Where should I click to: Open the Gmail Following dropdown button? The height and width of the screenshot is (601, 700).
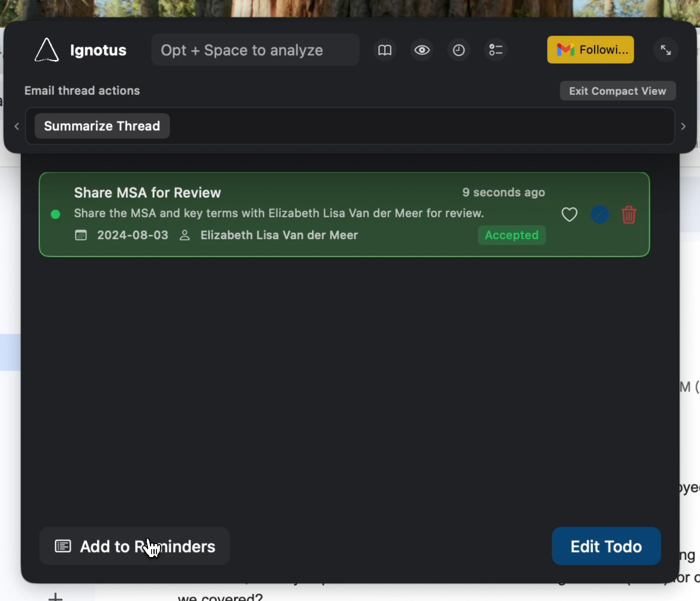pyautogui.click(x=591, y=50)
